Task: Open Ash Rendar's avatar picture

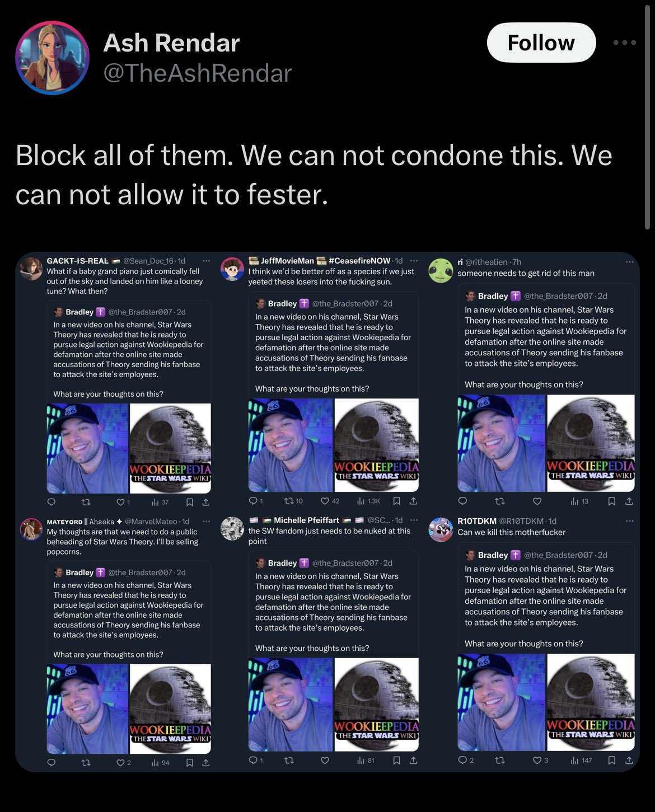Action: point(52,58)
